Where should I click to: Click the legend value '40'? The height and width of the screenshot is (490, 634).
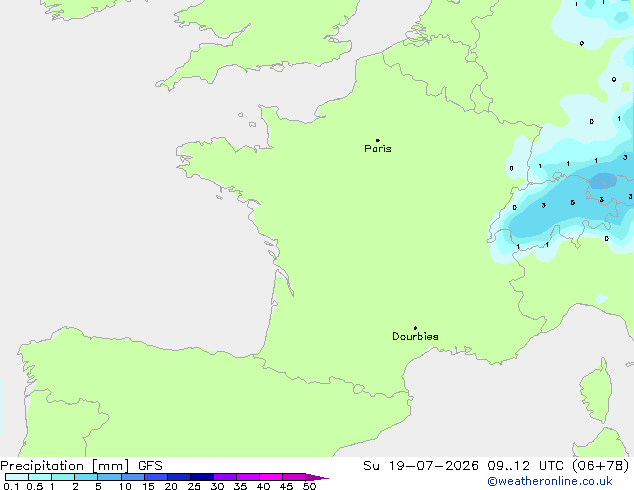[263, 486]
